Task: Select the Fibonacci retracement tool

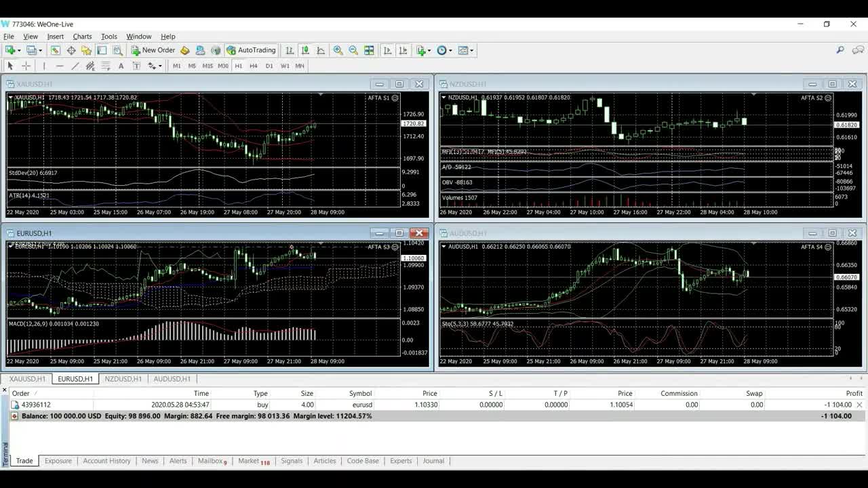Action: [x=106, y=66]
